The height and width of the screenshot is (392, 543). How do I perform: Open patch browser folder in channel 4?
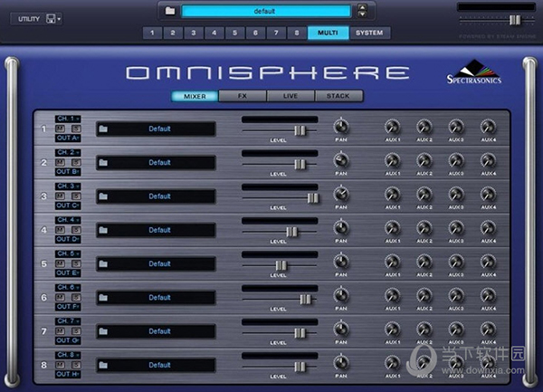[x=103, y=230]
